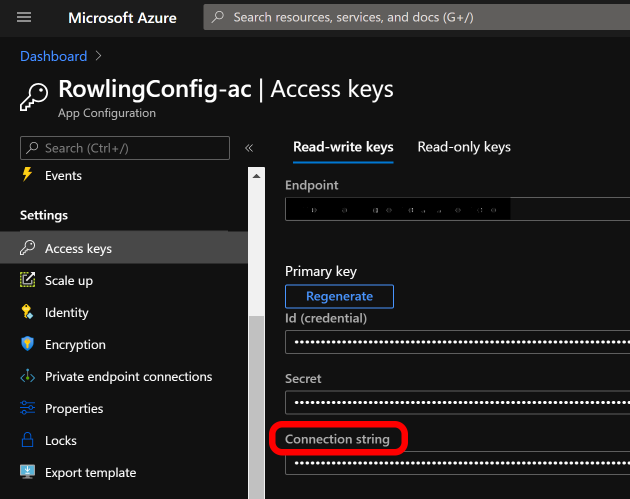Click the sidebar scrollbar thumb

(256, 407)
